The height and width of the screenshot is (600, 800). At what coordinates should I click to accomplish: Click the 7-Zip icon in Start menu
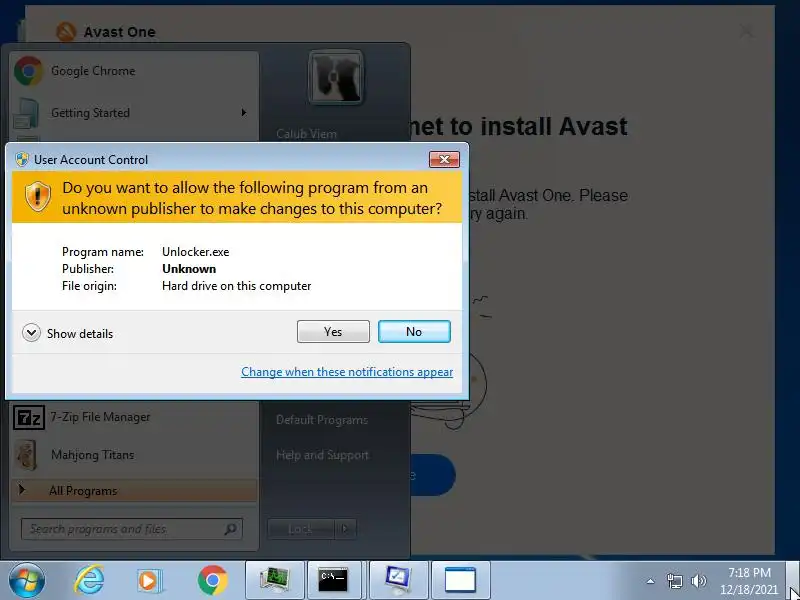29,418
